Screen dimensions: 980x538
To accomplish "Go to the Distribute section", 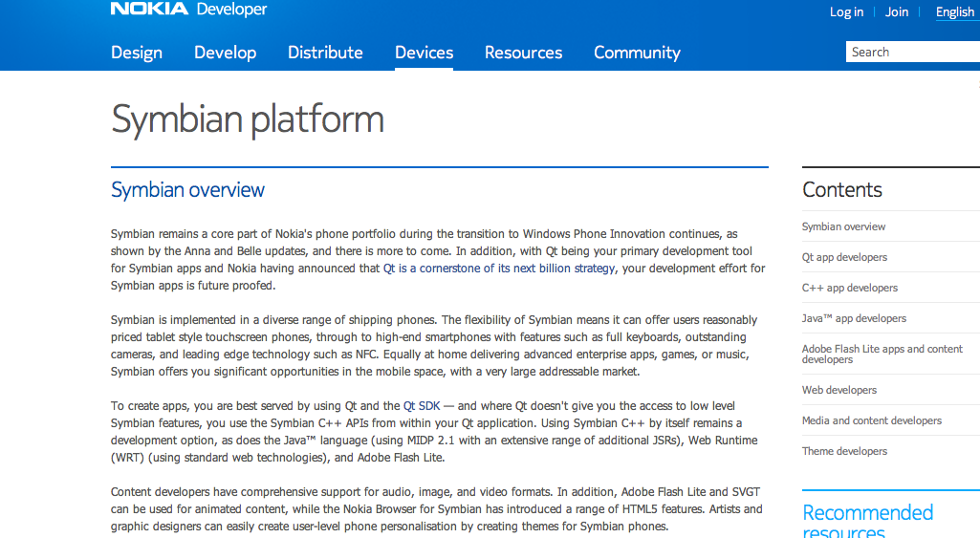I will pyautogui.click(x=325, y=53).
